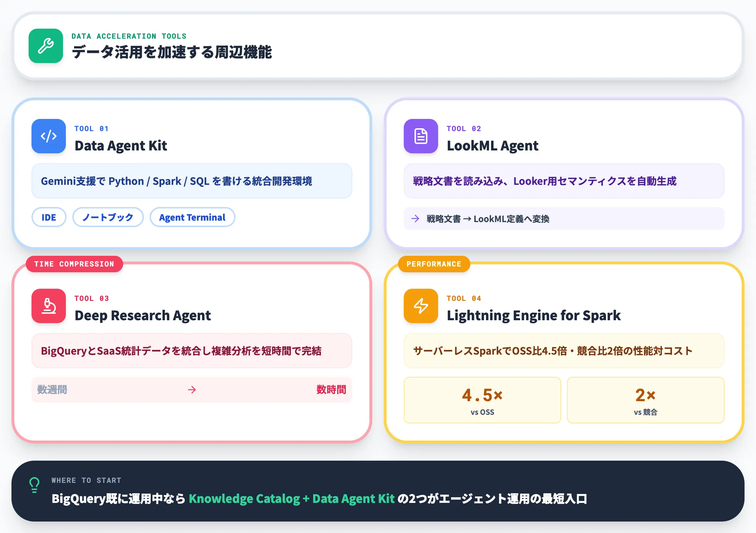Expand the PERFORMANCE badge
This screenshot has height=533, width=756.
434,264
